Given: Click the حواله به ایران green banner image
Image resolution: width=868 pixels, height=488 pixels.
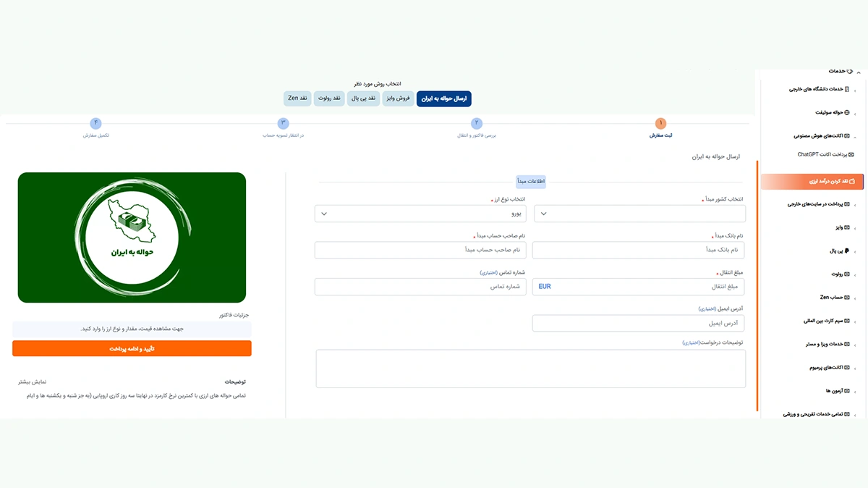Looking at the screenshot, I should [132, 237].
